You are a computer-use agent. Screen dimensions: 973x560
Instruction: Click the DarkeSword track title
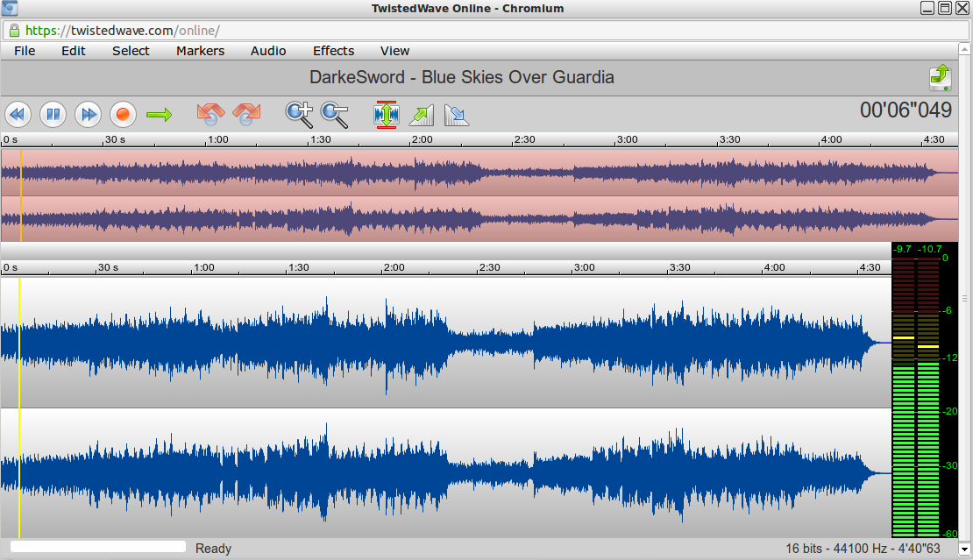coord(461,77)
